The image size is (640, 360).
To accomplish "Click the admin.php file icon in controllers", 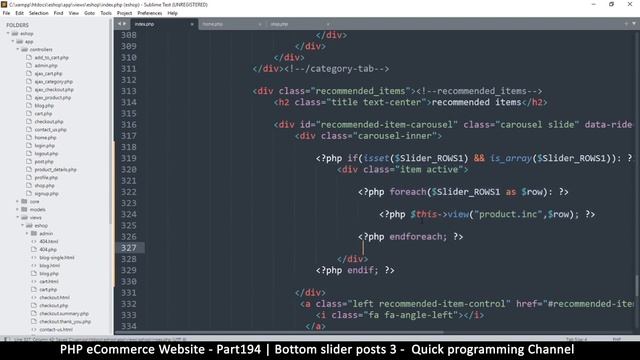I will pyautogui.click(x=29, y=65).
